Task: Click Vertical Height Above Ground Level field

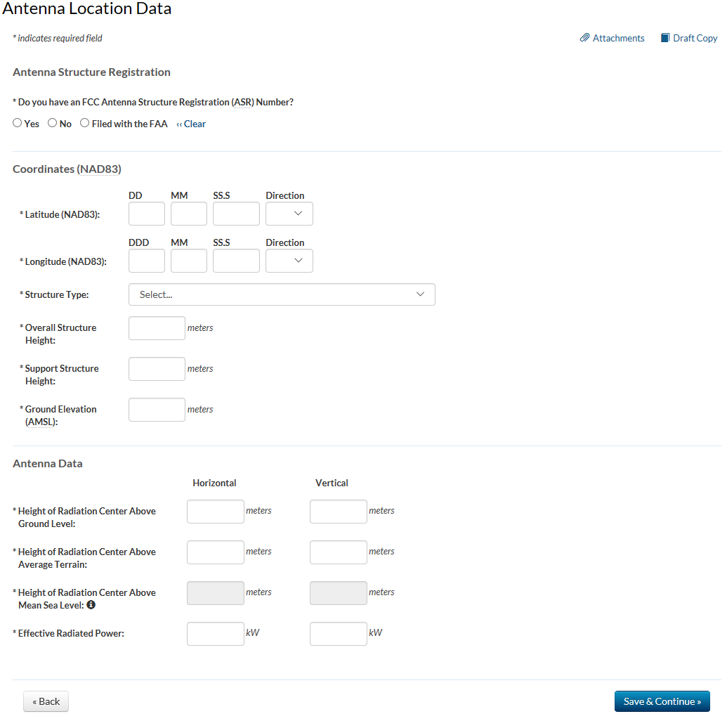Action: [339, 512]
